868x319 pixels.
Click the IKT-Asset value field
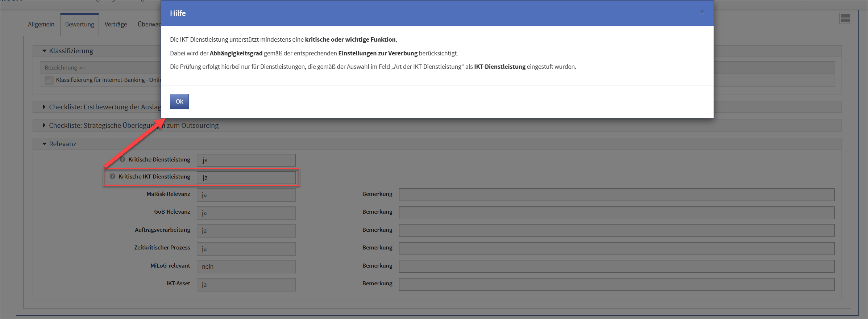click(246, 285)
